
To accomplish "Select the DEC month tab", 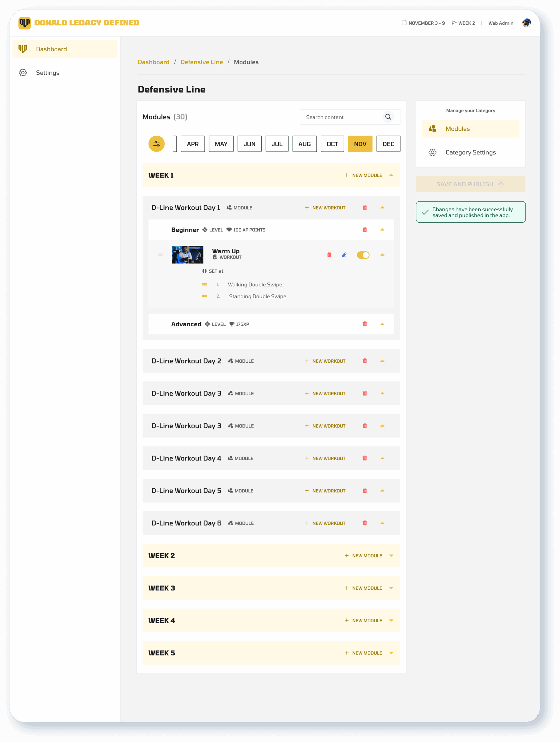I will (388, 144).
